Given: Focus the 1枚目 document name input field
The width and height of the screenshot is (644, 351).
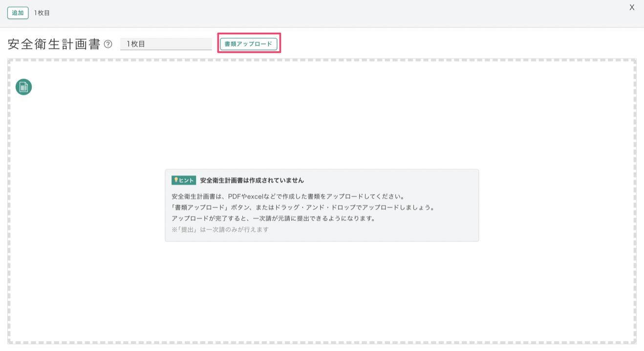Looking at the screenshot, I should pyautogui.click(x=166, y=44).
